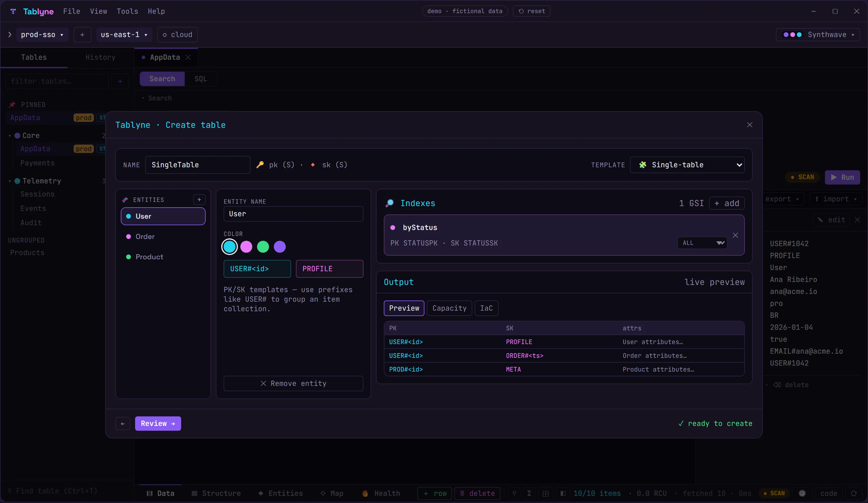Open the Template Single-table dropdown
This screenshot has height=503, width=868.
[687, 165]
